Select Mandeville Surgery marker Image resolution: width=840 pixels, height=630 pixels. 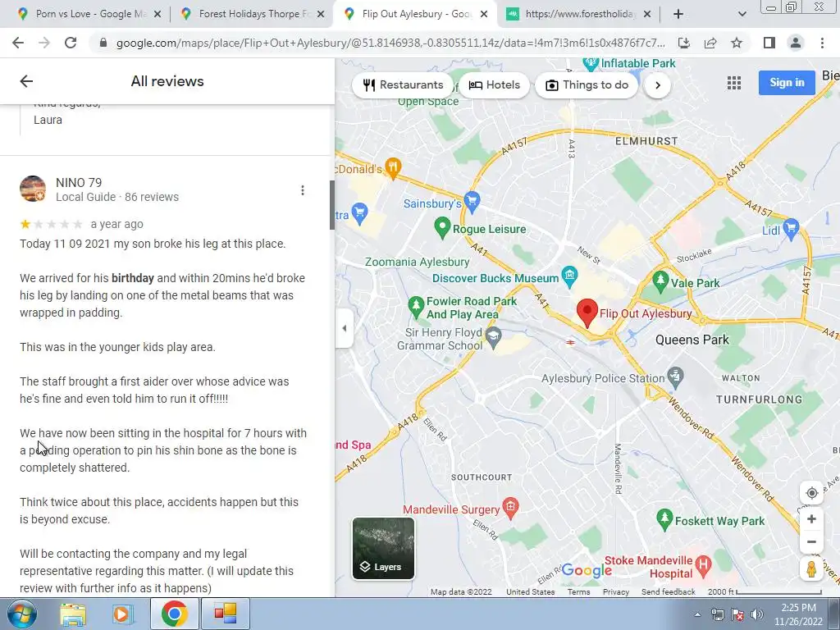coord(510,509)
